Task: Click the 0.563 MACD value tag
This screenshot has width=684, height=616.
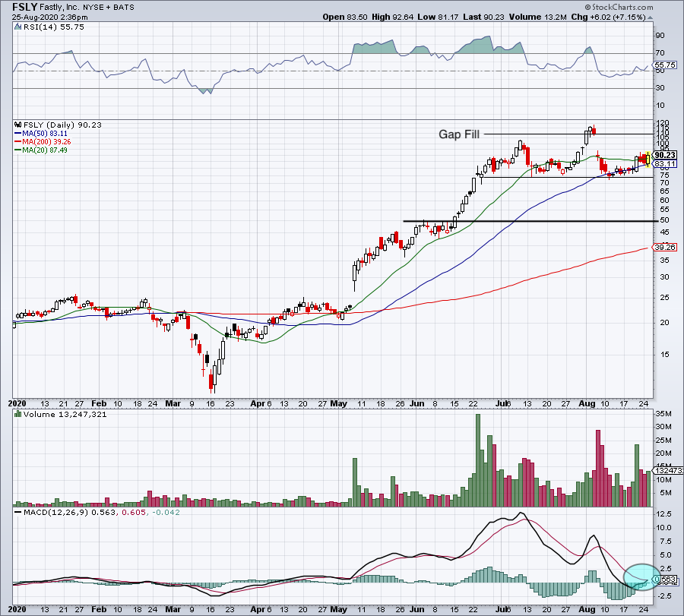Action: pyautogui.click(x=663, y=580)
